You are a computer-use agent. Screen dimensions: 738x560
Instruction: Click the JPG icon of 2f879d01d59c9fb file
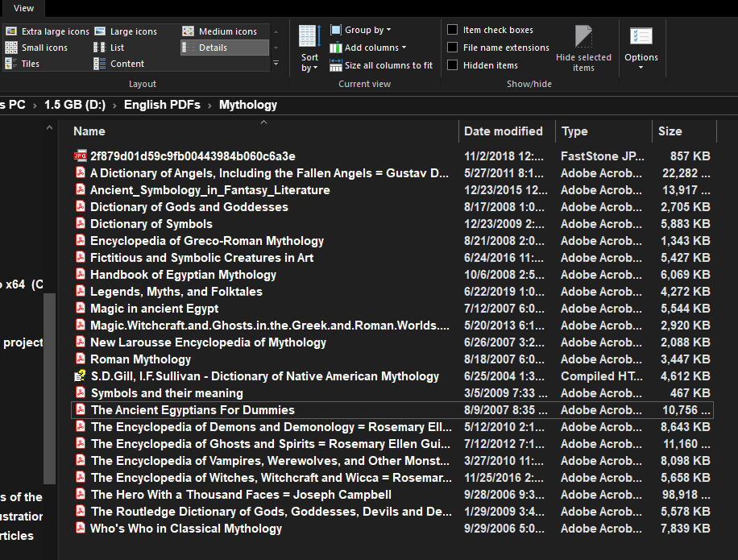[81, 156]
